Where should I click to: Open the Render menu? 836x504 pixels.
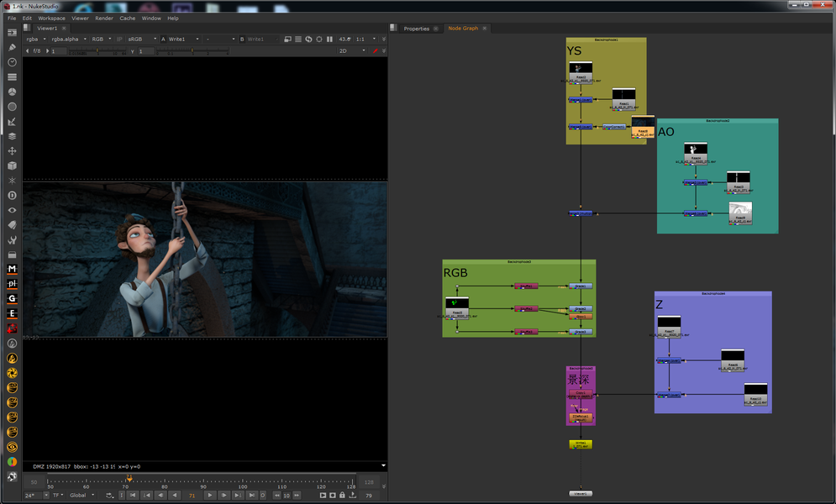pos(104,18)
